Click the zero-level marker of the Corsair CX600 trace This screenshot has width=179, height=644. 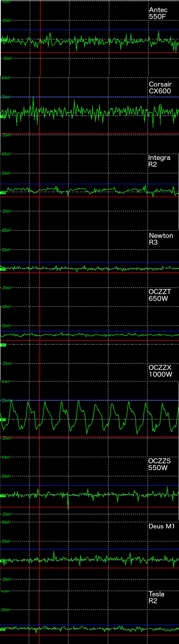[3, 116]
